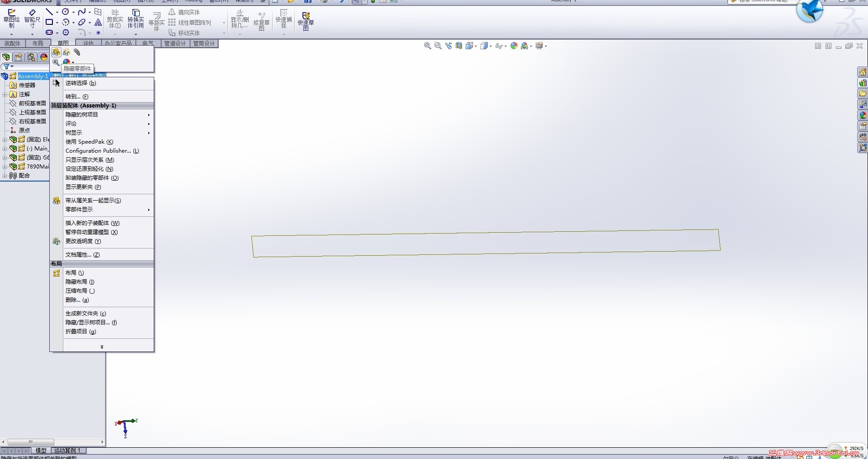The image size is (868, 459).
Task: Open the Design Library task pane icon
Action: tap(863, 83)
